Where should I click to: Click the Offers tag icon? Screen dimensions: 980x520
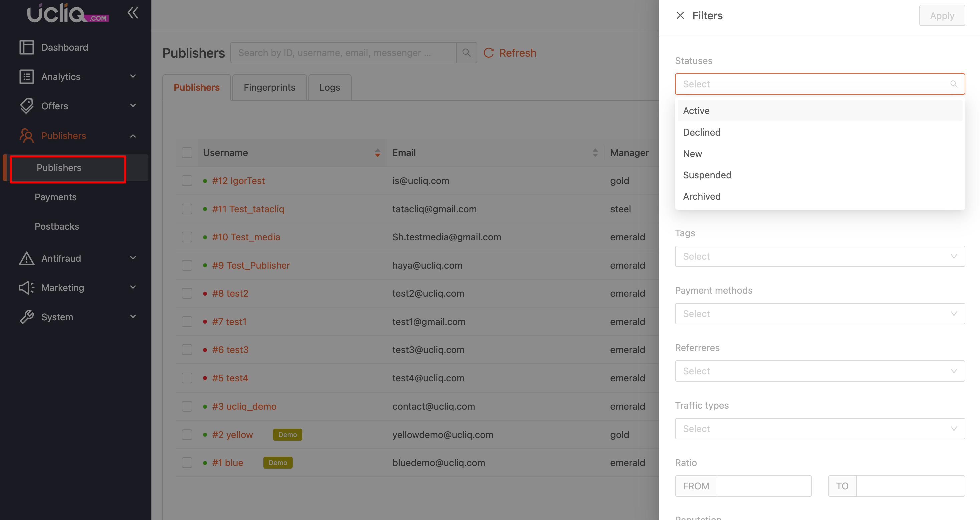[27, 106]
